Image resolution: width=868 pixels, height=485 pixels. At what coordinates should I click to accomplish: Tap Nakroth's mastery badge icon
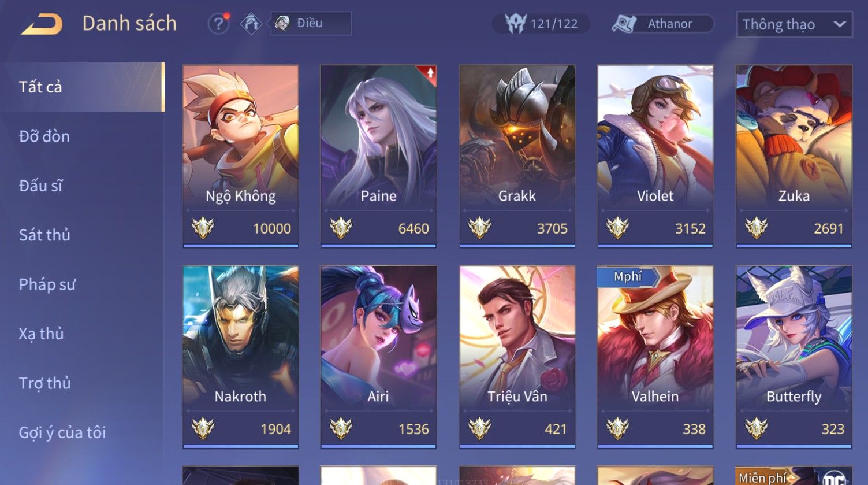203,428
